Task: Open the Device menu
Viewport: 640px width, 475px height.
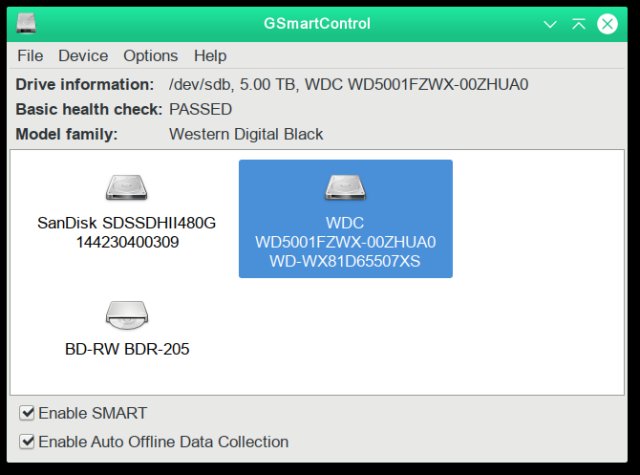Action: (x=83, y=55)
